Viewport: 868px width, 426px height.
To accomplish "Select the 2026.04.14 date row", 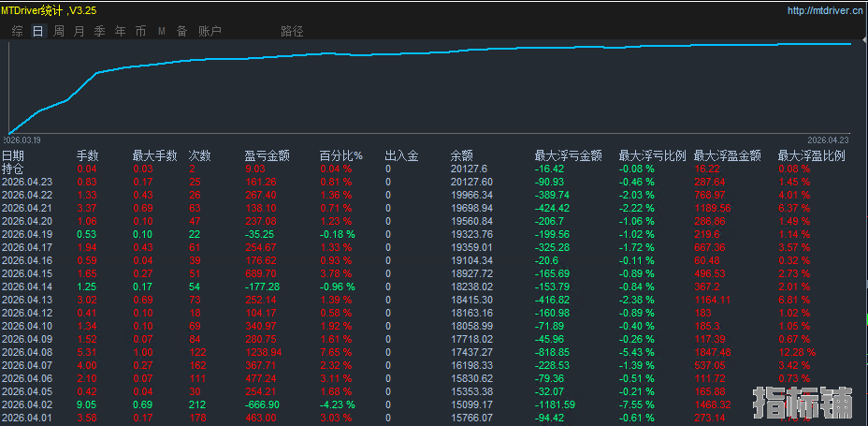I will [27, 286].
